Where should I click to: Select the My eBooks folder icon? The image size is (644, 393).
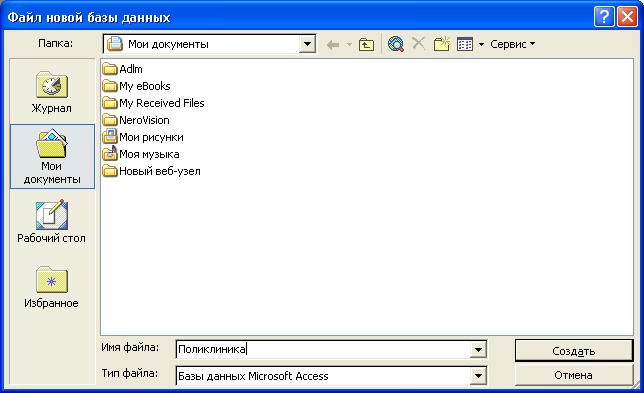pyautogui.click(x=110, y=85)
